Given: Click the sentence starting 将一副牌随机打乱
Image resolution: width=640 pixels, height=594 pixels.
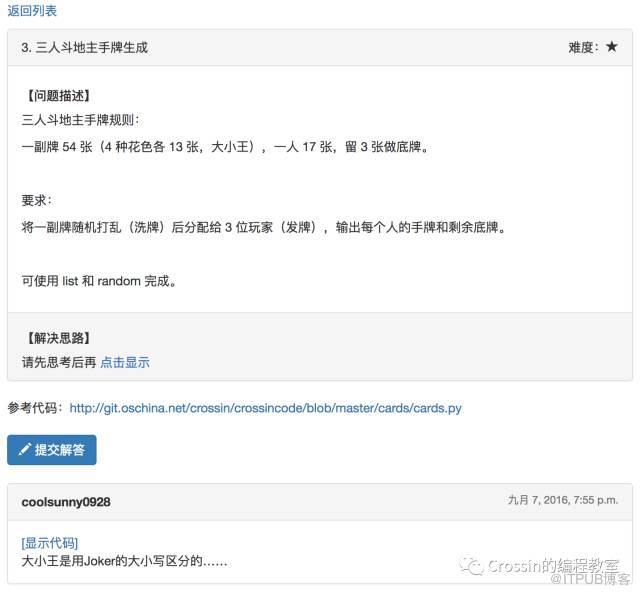Looking at the screenshot, I should (264, 227).
